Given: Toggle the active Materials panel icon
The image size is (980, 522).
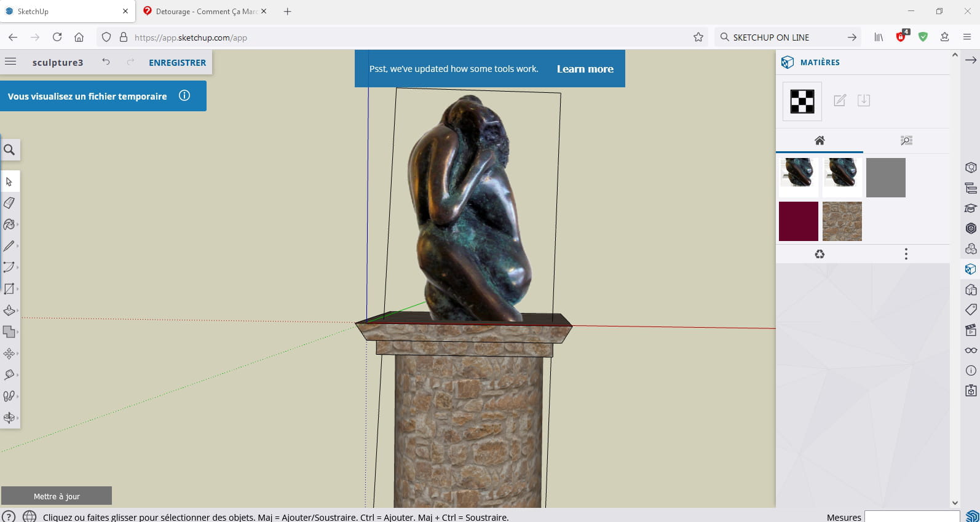Looking at the screenshot, I should click(x=971, y=269).
